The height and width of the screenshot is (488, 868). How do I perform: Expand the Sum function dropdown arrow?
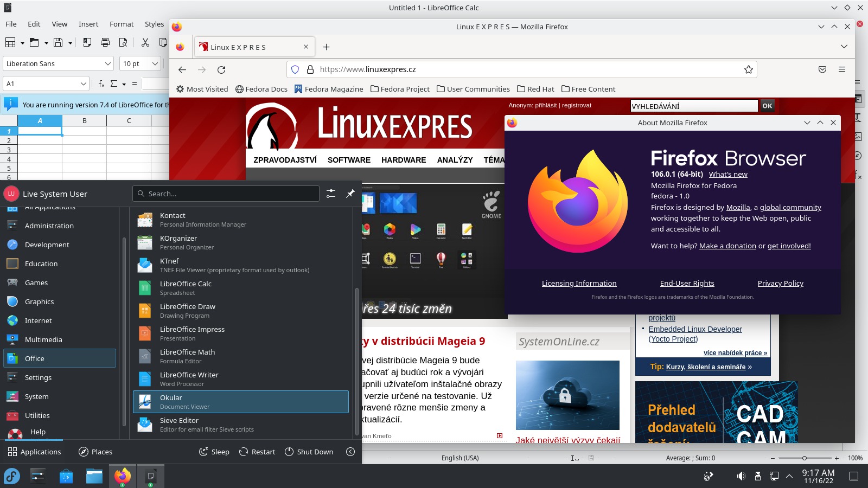[124, 84]
